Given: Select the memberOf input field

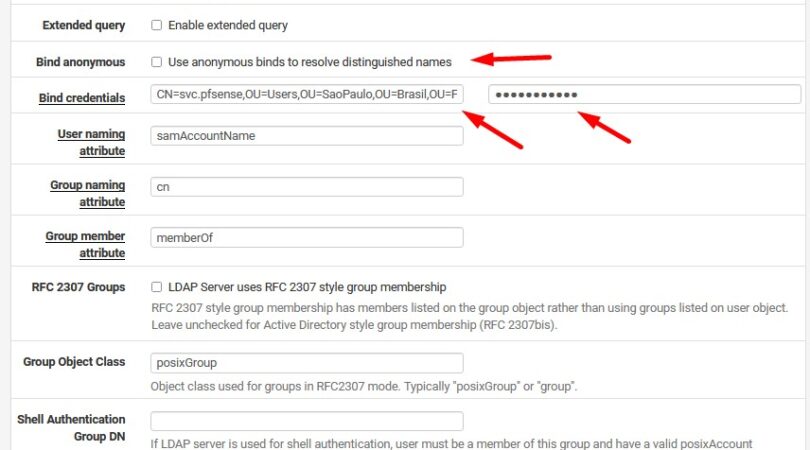Looking at the screenshot, I should point(306,238).
